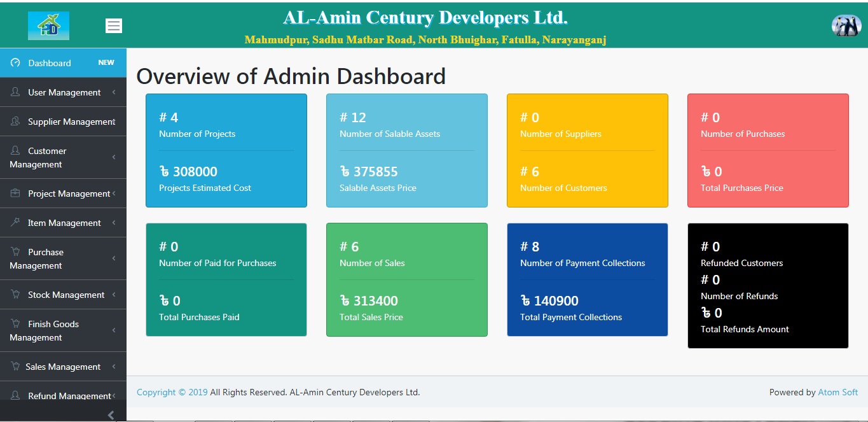Open the user profile avatar
868x422 pixels.
[846, 25]
